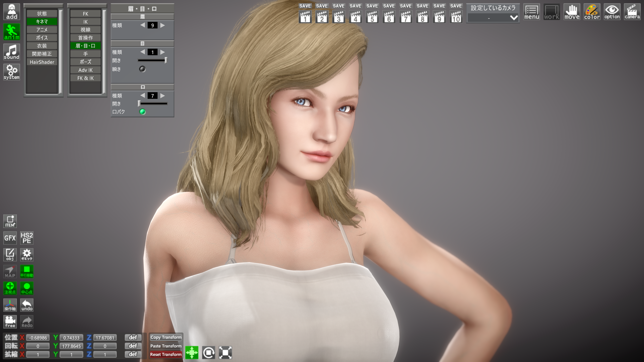Viewport: 644px width, 362px height.
Task: Open the ITEM list icon
Action: (10, 221)
